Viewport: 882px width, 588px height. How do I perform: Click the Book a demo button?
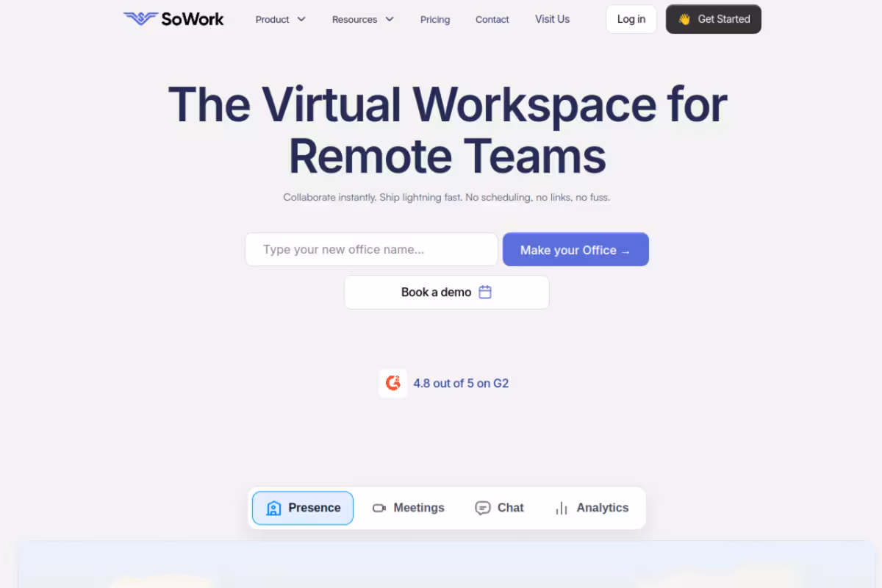click(x=447, y=292)
